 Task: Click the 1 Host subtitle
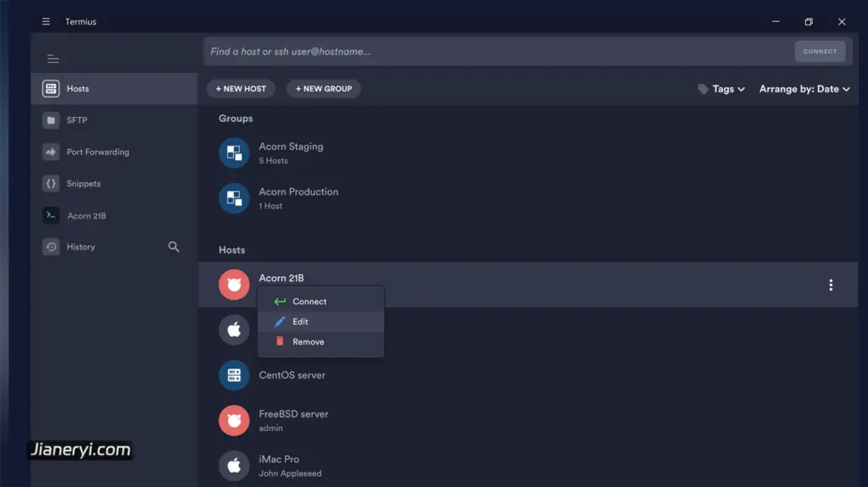(x=270, y=206)
